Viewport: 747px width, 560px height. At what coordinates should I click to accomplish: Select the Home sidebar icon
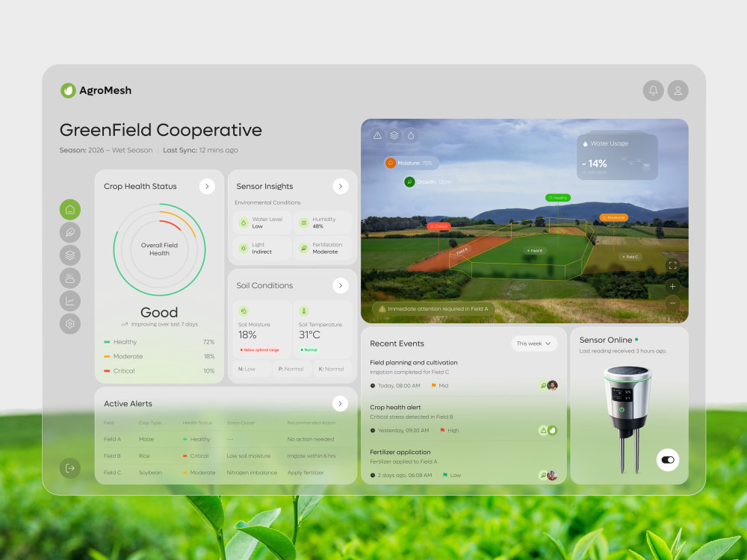point(70,210)
